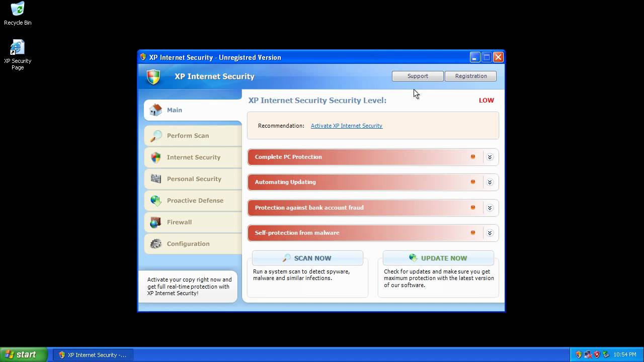644x362 pixels.
Task: Open the Perform Scan tab
Action: (193, 136)
